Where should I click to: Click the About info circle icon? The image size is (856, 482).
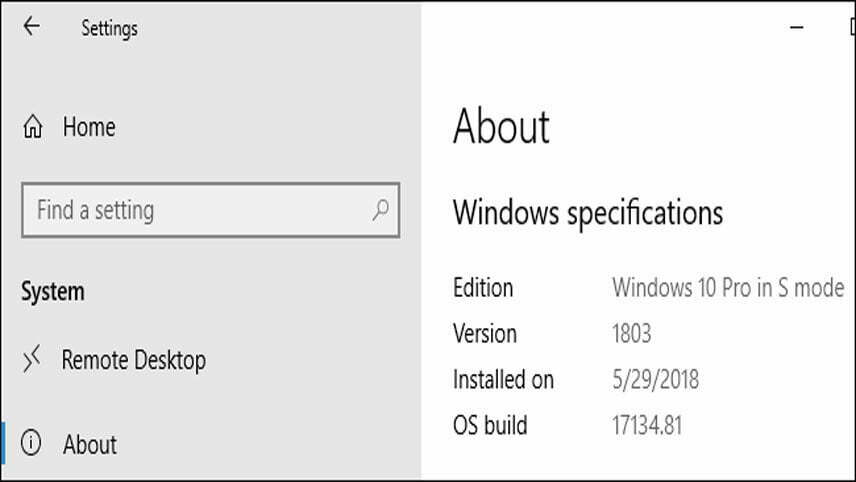coord(31,443)
